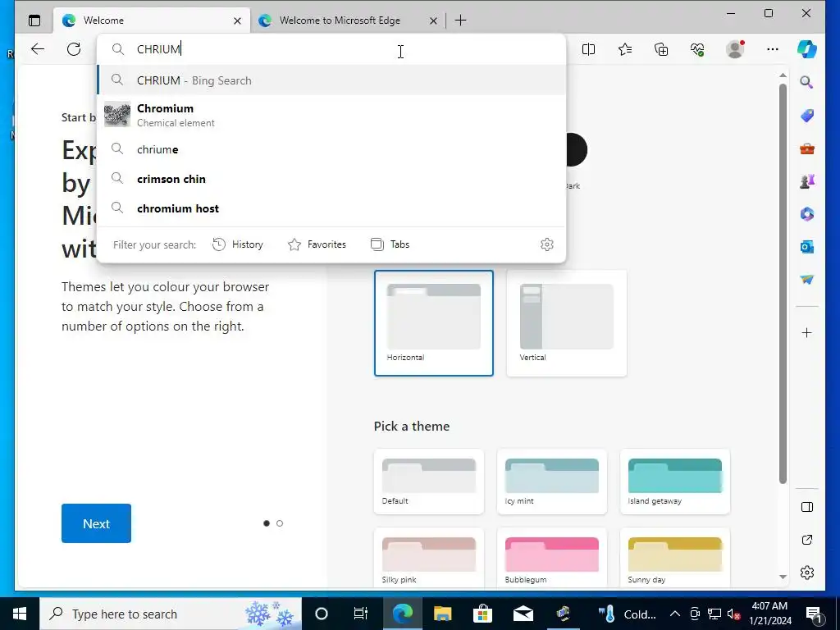Select the Horizontal tab layout
This screenshot has height=630, width=840.
click(x=433, y=323)
